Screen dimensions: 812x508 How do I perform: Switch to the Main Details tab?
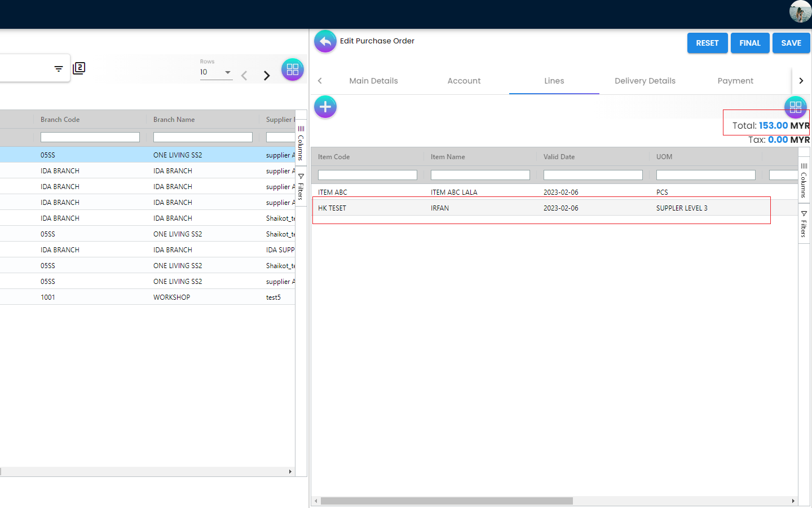(x=373, y=81)
